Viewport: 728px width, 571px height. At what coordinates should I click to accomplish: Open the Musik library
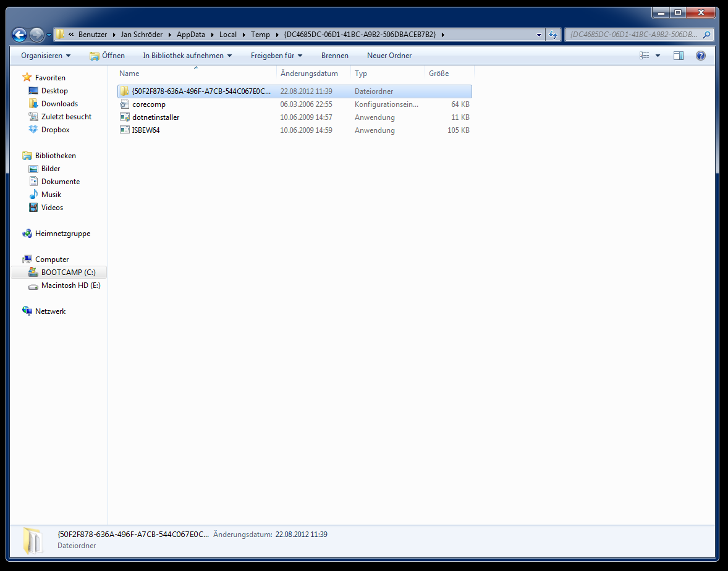(x=51, y=195)
